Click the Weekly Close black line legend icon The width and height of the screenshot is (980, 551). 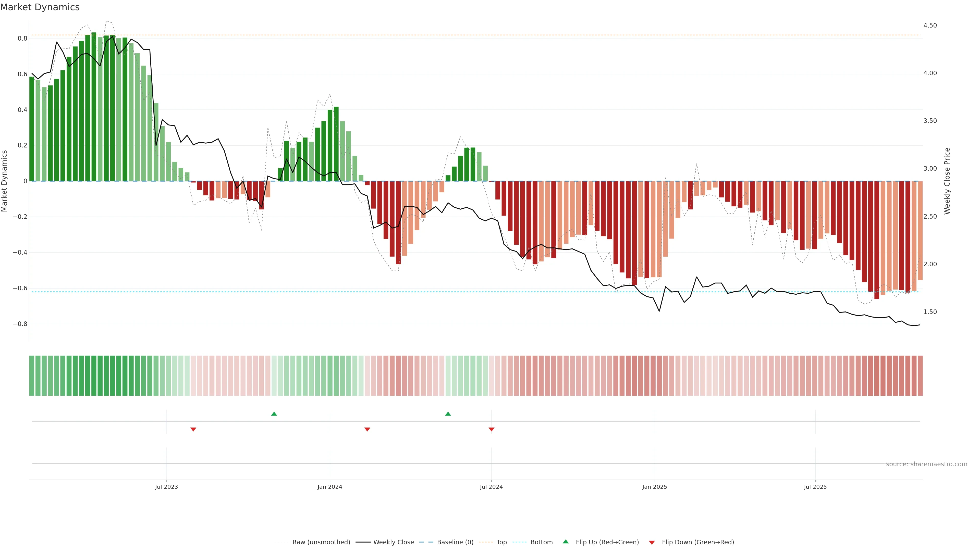(x=363, y=542)
